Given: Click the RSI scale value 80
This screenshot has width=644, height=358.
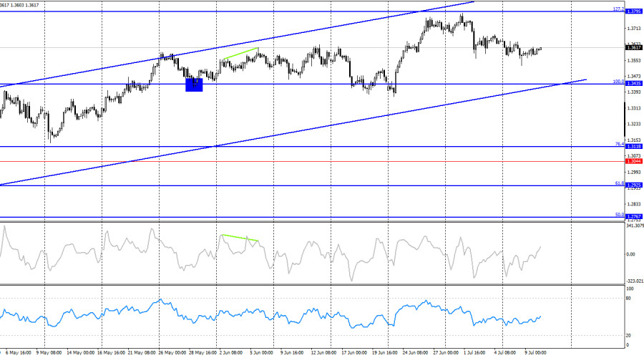Looking at the screenshot, I should click(x=628, y=298).
